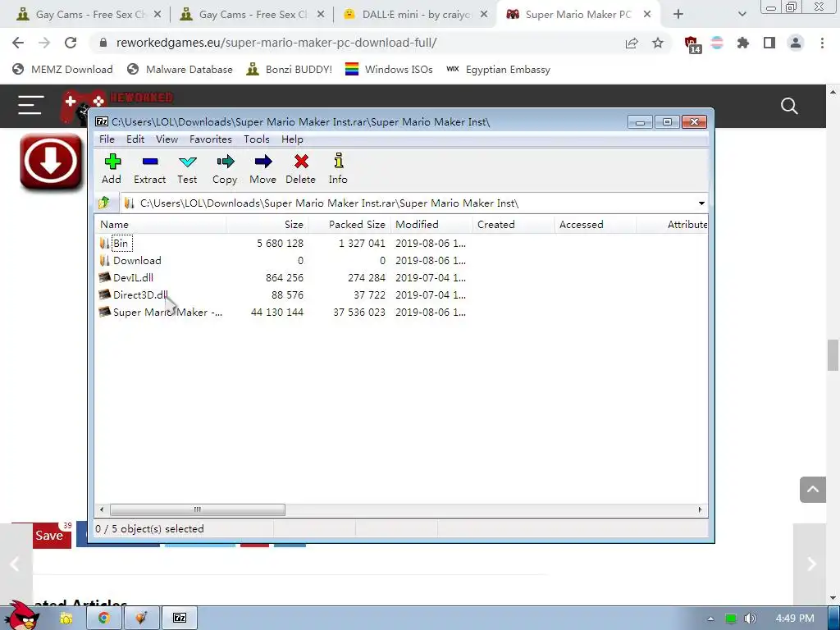Choose the Move toolbar button
840x630 pixels.
pyautogui.click(x=263, y=169)
